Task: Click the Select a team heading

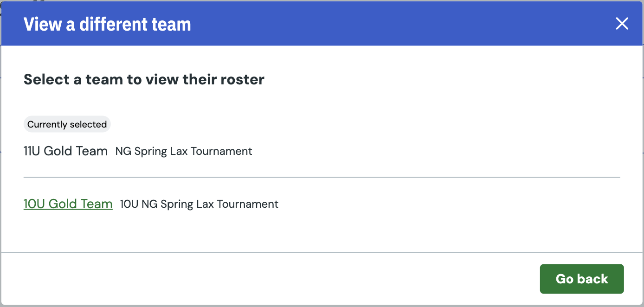Action: (x=144, y=79)
